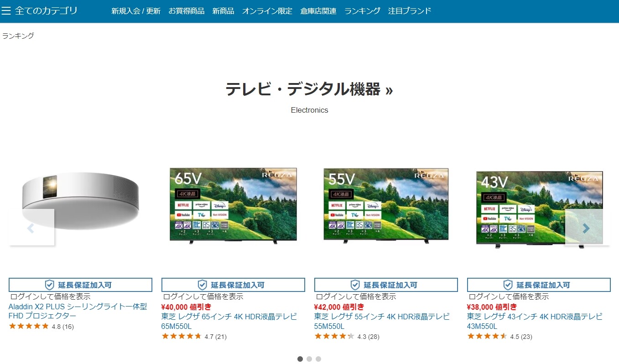Click the next carousel arrow
619x364 pixels.
pos(587,228)
